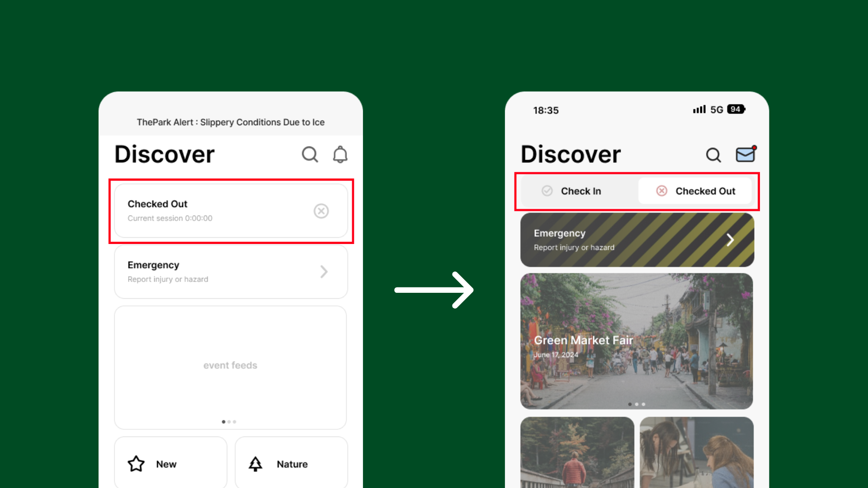
Task: Click the search icon on the right Discover screen
Action: click(x=713, y=155)
